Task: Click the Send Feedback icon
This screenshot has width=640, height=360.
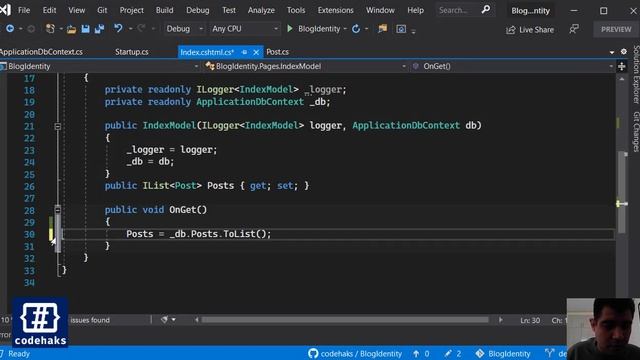Action: [x=574, y=29]
